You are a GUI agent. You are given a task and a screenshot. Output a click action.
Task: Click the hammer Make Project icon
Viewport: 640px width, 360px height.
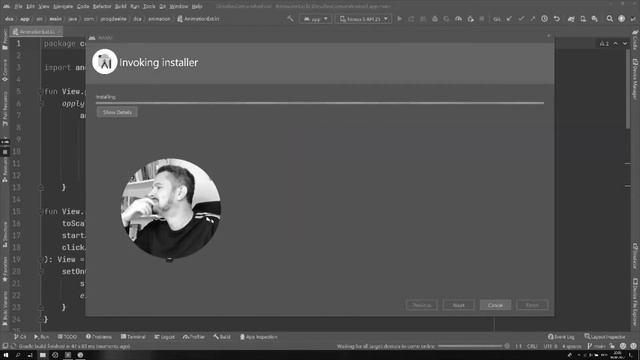click(x=290, y=19)
